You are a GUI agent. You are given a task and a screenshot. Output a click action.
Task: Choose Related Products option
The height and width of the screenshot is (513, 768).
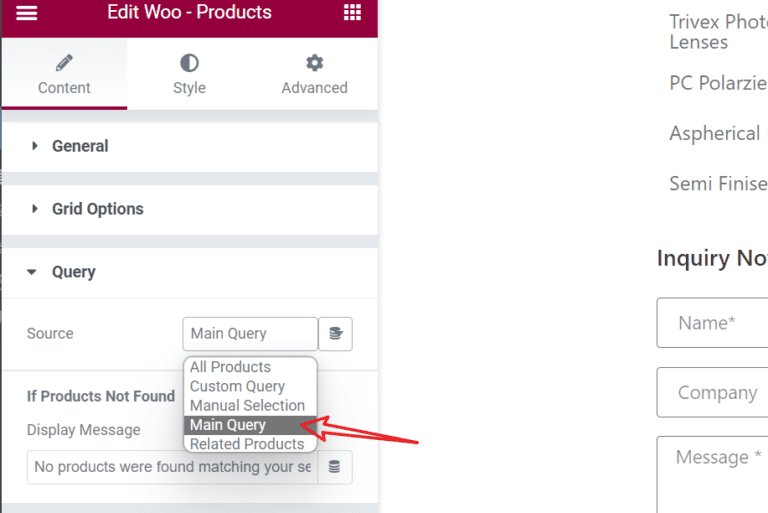point(247,444)
